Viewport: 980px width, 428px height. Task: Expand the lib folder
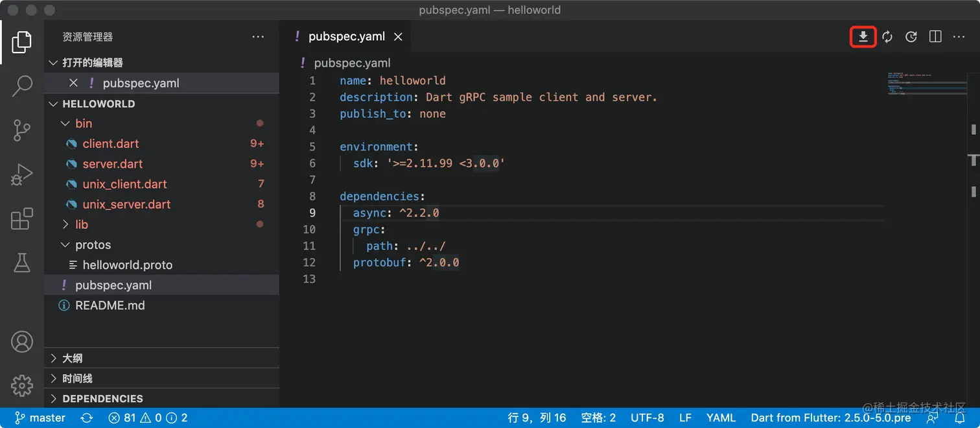point(162,224)
